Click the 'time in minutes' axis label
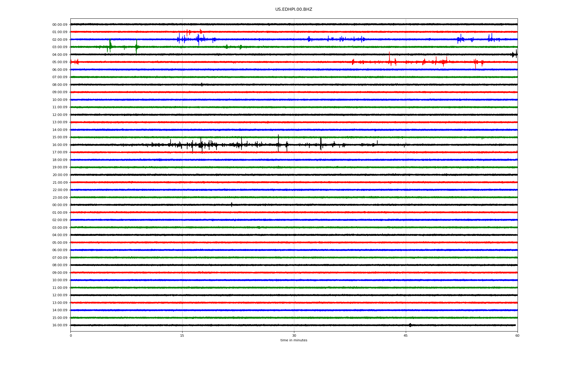The image size is (588, 368). [293, 340]
